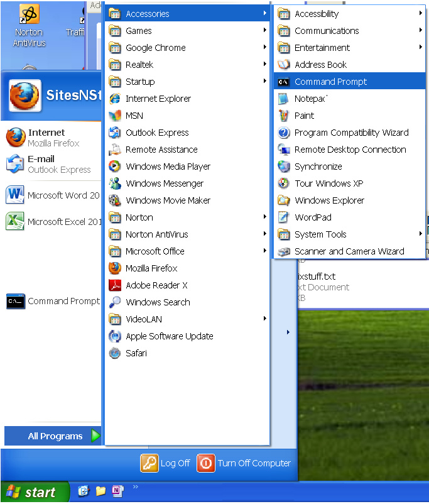Viewport: 429px width, 504px height.
Task: Click the MSN butterfly icon
Action: pyautogui.click(x=115, y=116)
